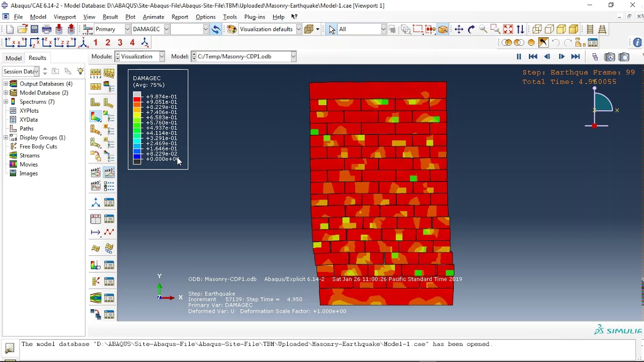Click Plot Contours on Deformed Shape icon
The width and height of the screenshot is (644, 362).
click(x=96, y=116)
